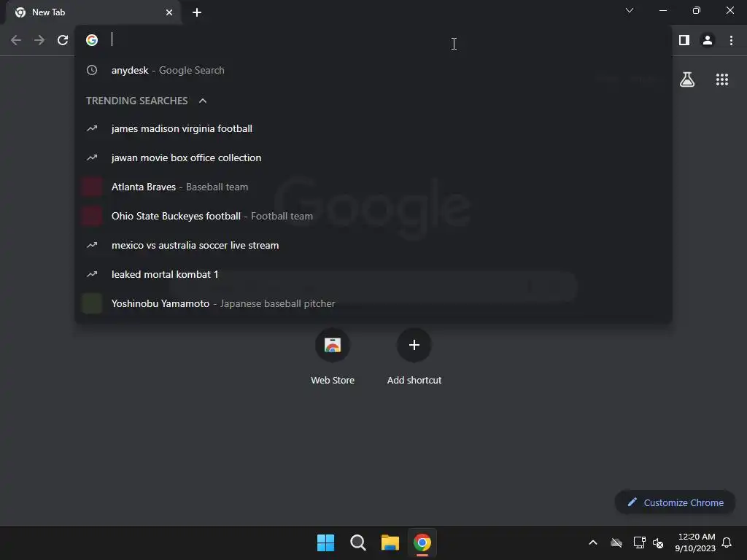Select jawan movie box office collection
The image size is (747, 560).
pos(373,157)
